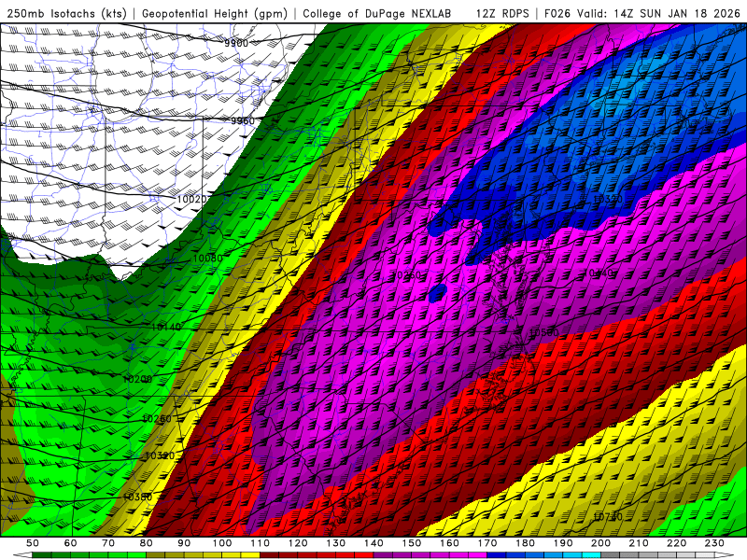Screen dimensions: 747x560
Task: Click the cyan 195–200 kt legend swatch
Action: (x=591, y=555)
